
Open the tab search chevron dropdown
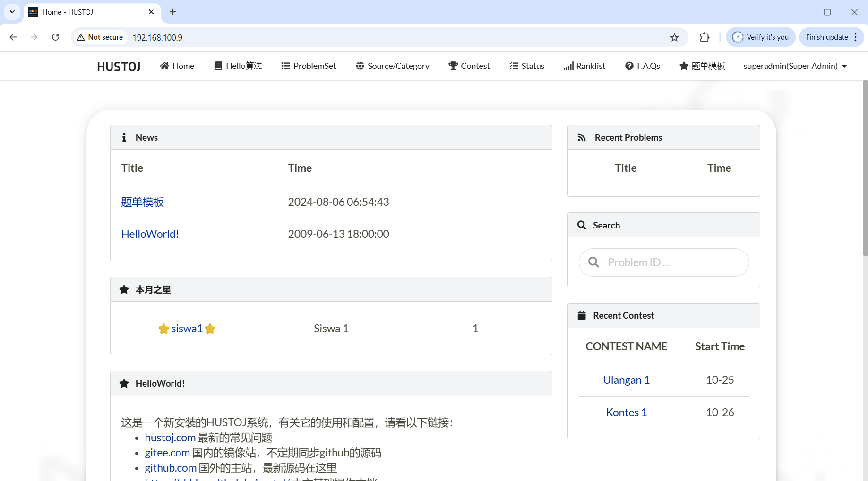[x=12, y=12]
